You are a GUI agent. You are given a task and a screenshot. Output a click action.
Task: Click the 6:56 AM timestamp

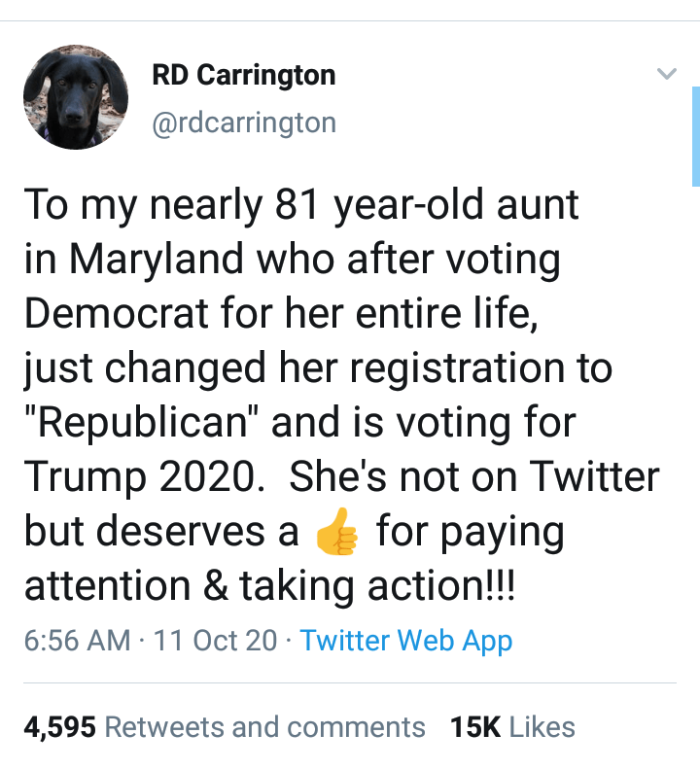(x=77, y=641)
